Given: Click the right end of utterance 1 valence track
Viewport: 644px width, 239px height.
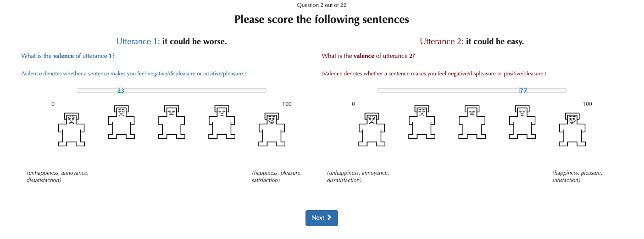Looking at the screenshot, I should [x=265, y=91].
